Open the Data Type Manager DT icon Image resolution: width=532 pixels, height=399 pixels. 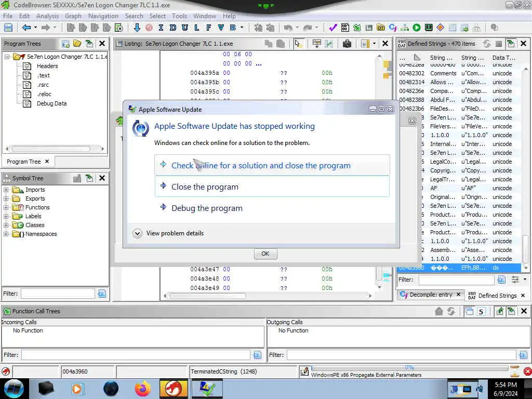[x=381, y=28]
